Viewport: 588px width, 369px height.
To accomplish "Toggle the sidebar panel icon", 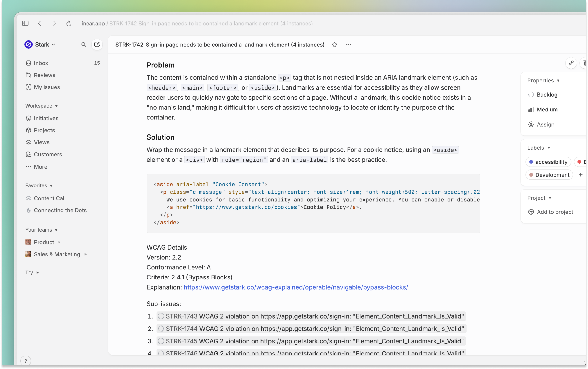I will point(25,24).
